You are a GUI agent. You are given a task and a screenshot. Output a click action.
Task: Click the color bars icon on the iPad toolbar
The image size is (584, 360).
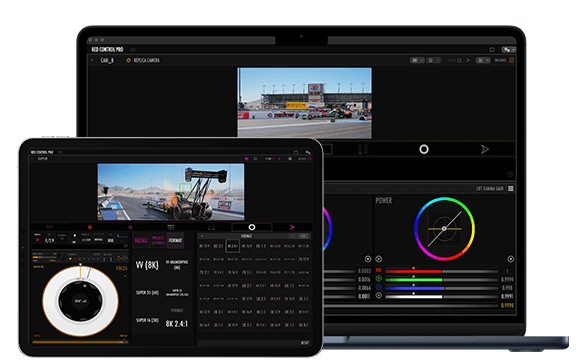point(171,227)
